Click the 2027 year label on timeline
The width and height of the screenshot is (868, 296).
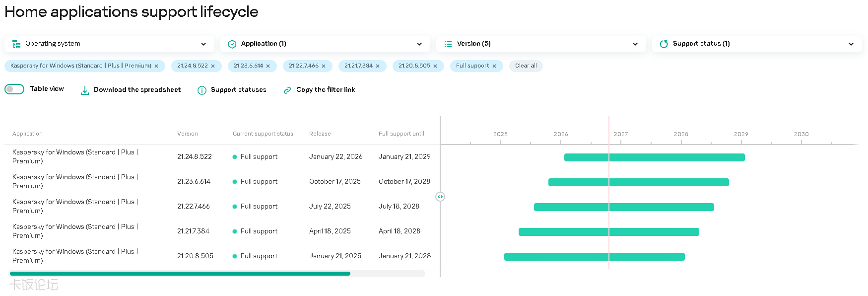[621, 134]
